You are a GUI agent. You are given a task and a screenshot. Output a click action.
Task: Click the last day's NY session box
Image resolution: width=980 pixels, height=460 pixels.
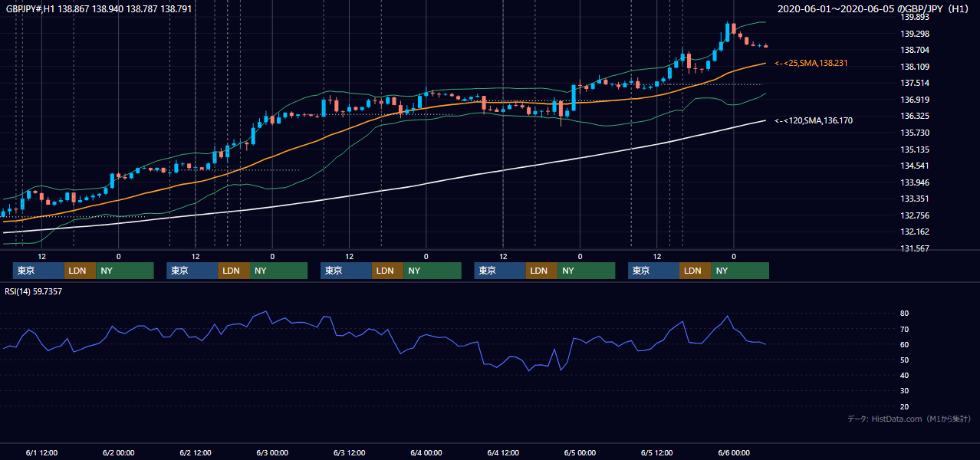pos(739,271)
